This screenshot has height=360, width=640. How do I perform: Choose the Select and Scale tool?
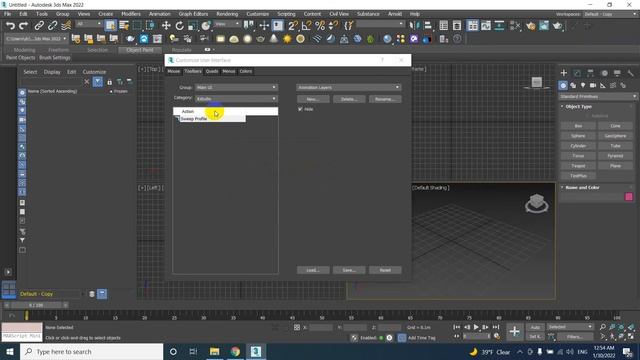click(193, 26)
